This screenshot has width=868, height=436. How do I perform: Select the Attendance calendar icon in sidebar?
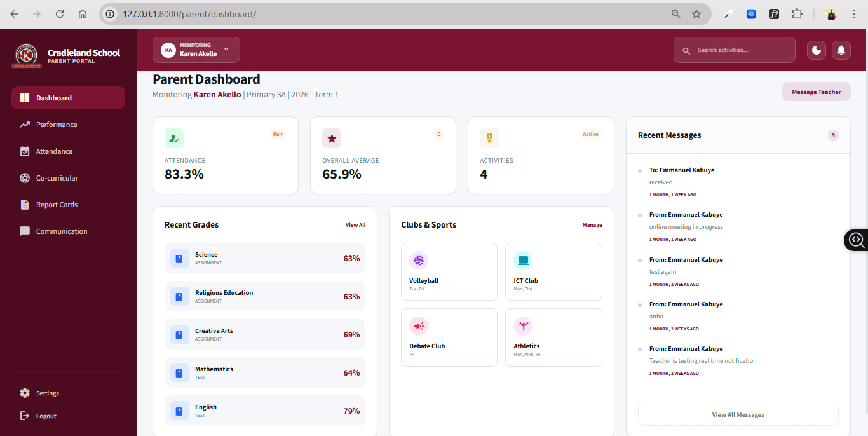tap(25, 151)
